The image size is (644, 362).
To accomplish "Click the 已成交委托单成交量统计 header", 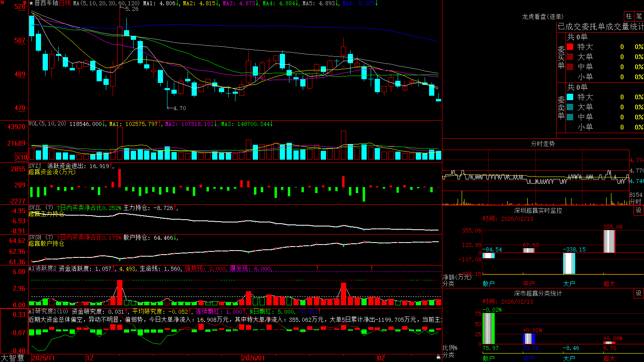I will point(601,27).
